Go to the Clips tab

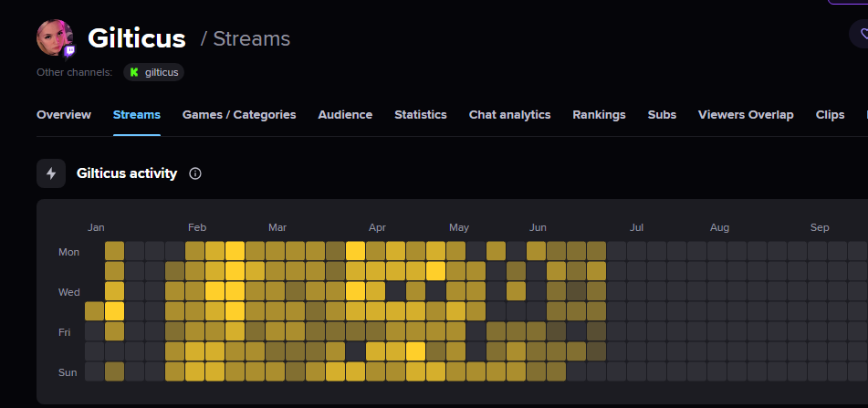pyautogui.click(x=830, y=115)
